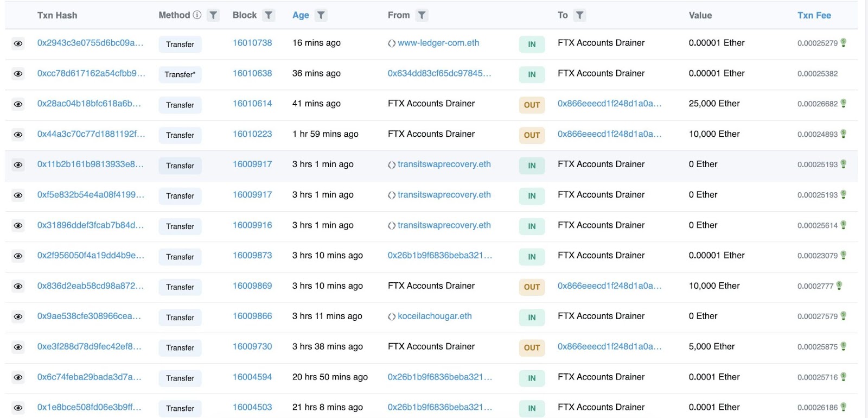This screenshot has height=418, width=868.
Task: Click the Txn Hash column header
Action: coord(57,15)
